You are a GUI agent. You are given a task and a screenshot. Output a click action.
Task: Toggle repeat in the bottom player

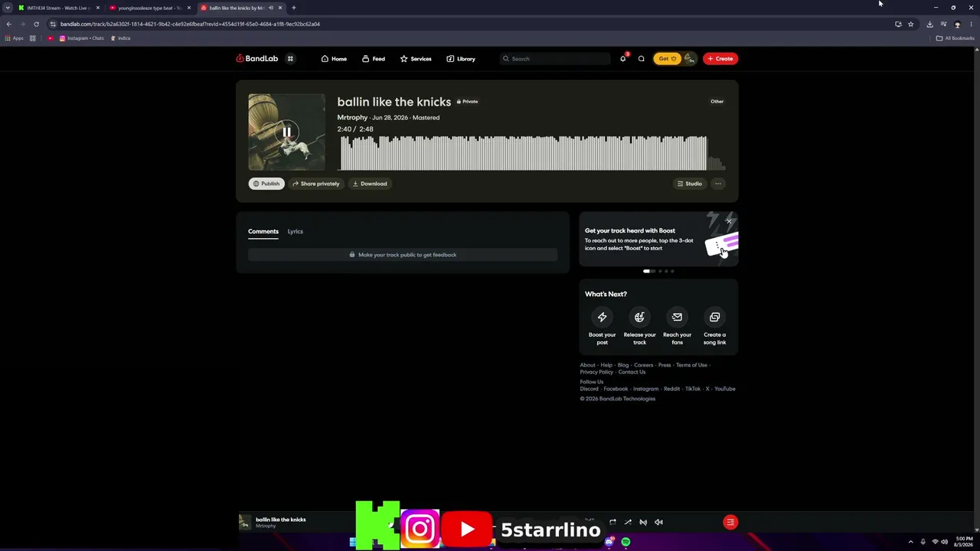[x=612, y=522]
